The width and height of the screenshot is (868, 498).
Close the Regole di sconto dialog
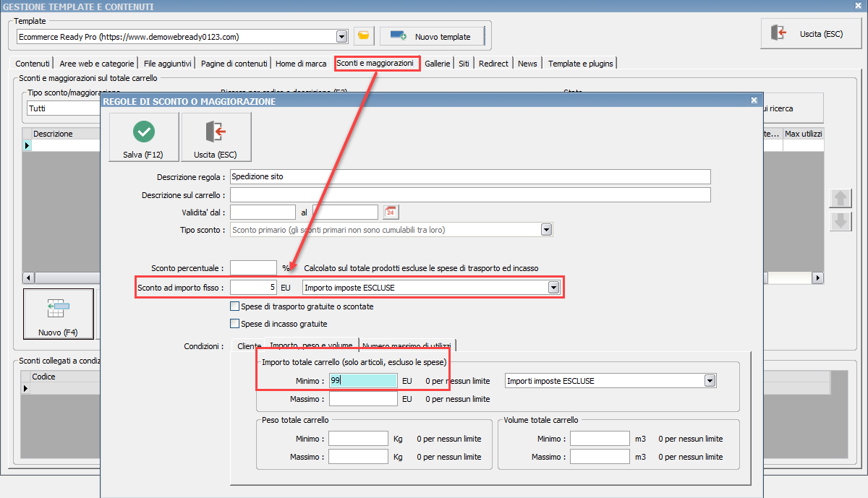pos(754,101)
